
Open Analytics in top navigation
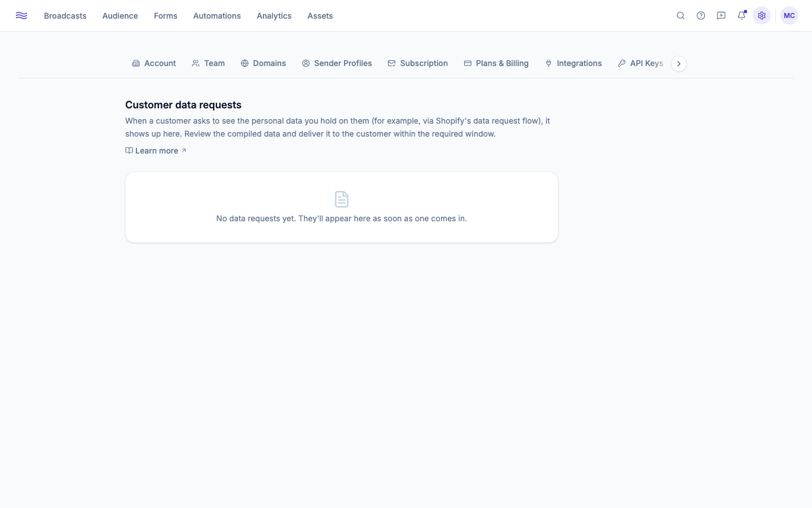pyautogui.click(x=274, y=16)
